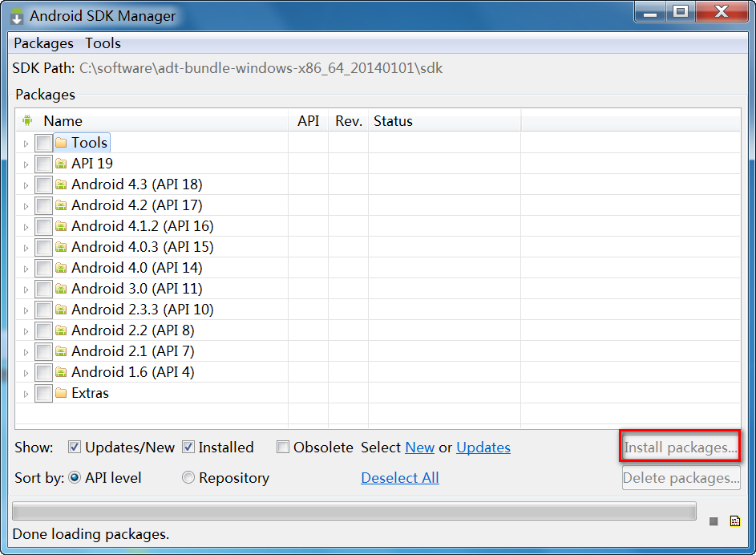
Task: Open the SDK Manager log icon
Action: point(735,521)
